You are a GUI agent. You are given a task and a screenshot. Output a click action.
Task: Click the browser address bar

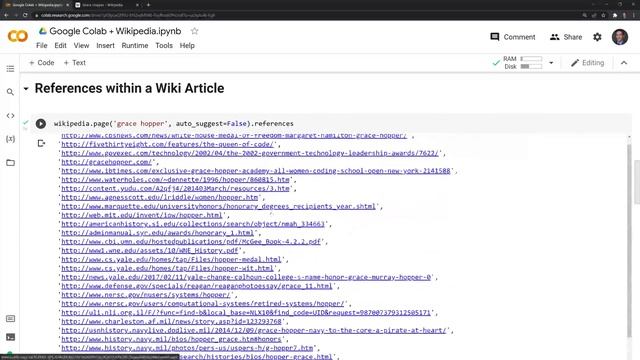click(x=306, y=15)
